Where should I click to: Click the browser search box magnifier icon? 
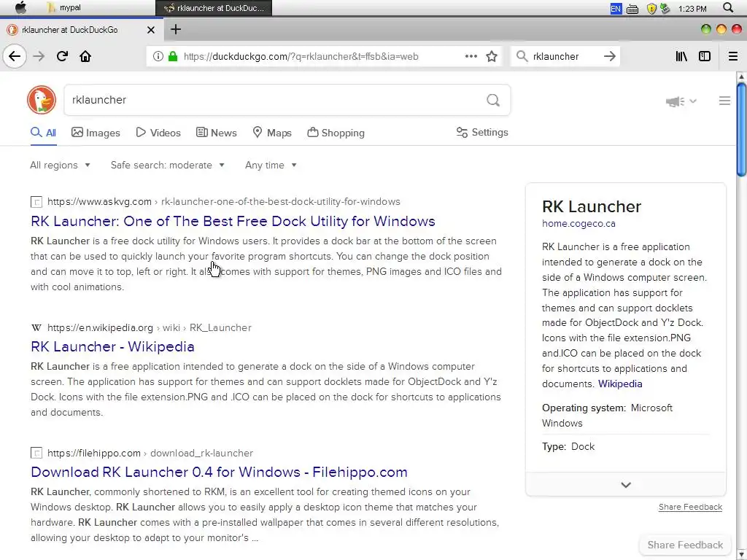pos(522,56)
